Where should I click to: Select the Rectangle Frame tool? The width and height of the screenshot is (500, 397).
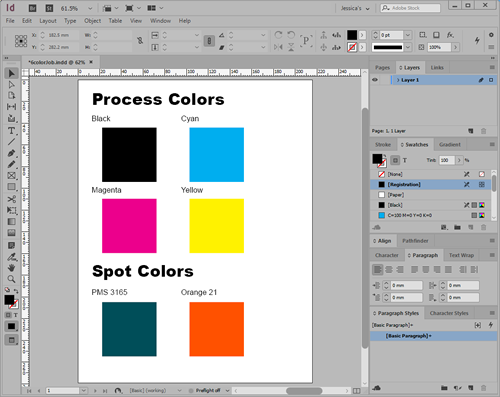pos(11,176)
